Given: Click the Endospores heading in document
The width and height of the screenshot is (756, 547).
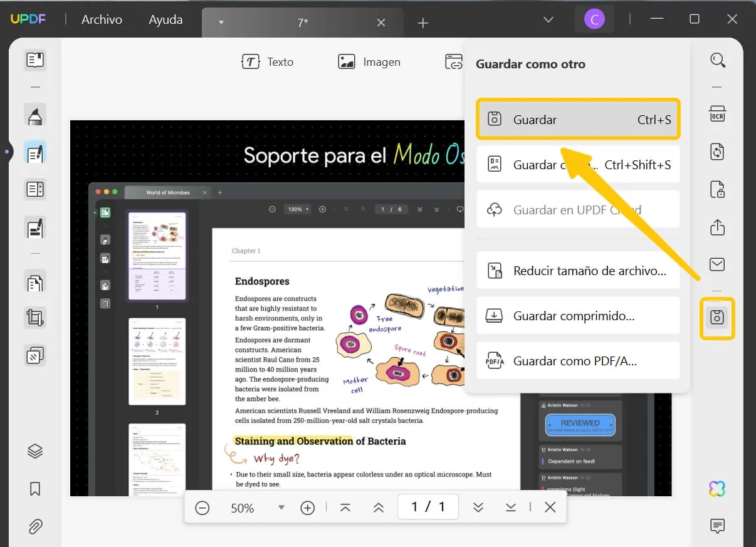Looking at the screenshot, I should (262, 281).
